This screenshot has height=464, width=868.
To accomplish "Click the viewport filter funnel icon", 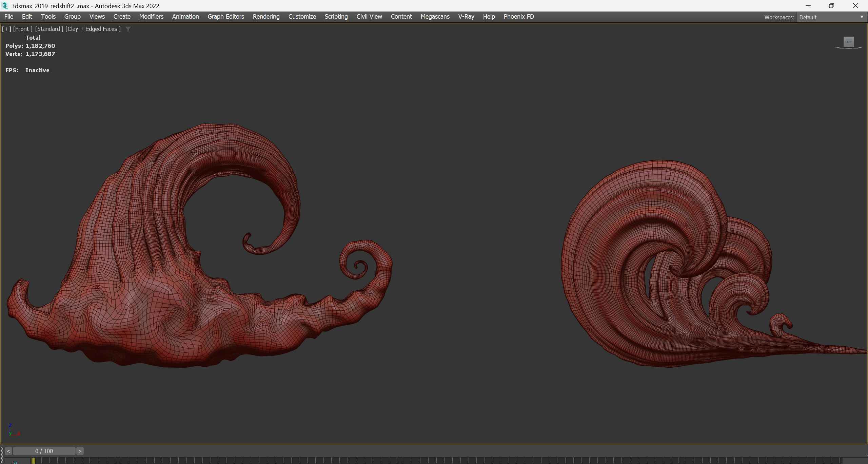I will [x=128, y=29].
